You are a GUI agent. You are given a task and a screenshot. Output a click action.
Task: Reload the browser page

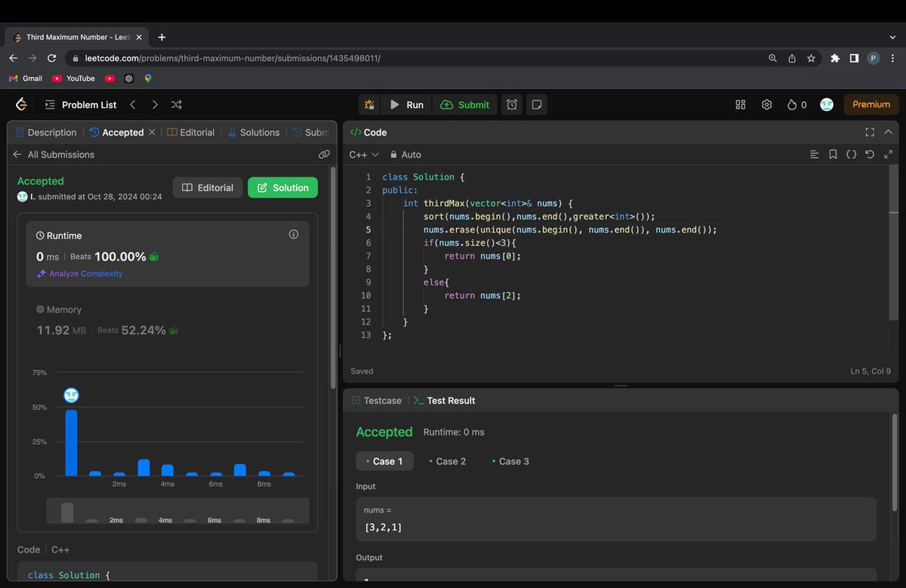pyautogui.click(x=51, y=58)
